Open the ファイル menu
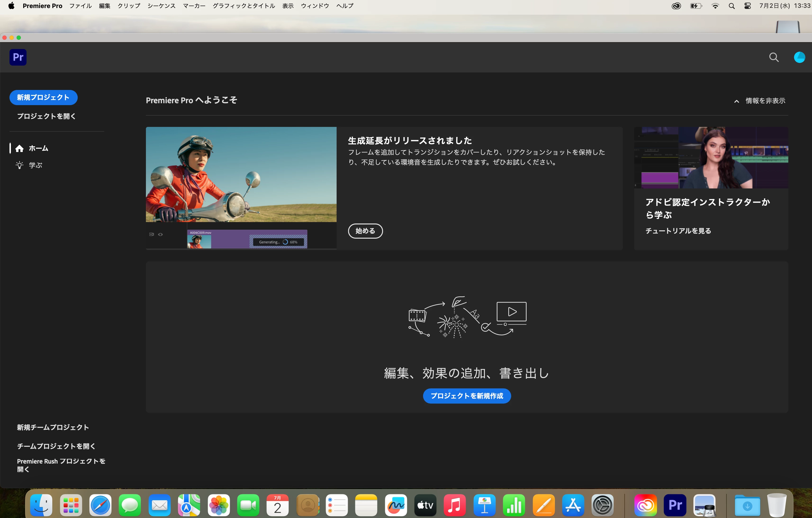The height and width of the screenshot is (518, 812). point(80,6)
